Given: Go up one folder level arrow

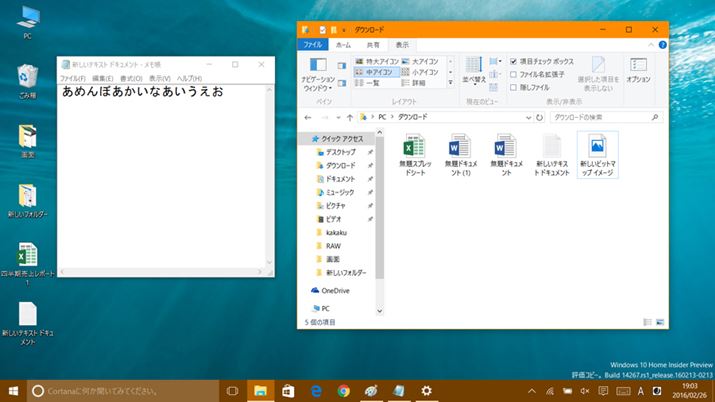Looking at the screenshot, I should point(349,117).
